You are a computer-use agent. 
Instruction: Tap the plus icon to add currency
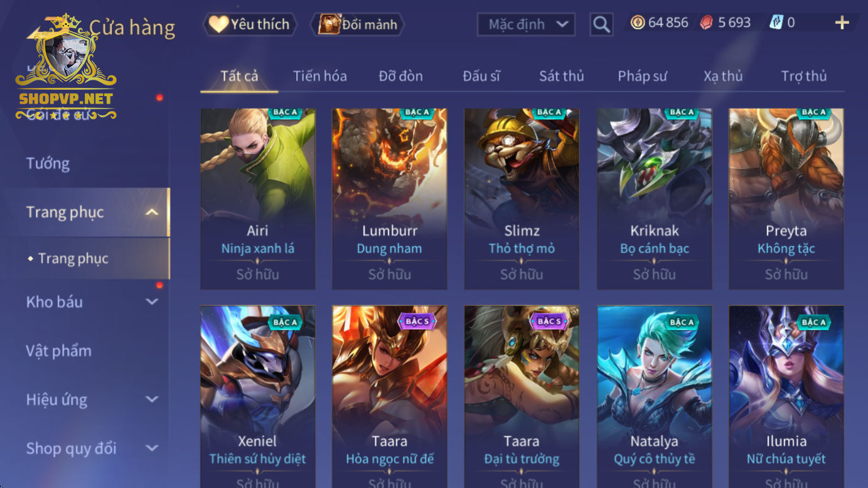(842, 23)
